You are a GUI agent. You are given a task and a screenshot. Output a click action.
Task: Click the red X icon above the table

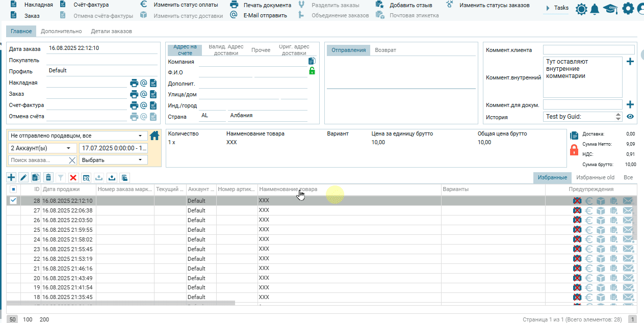pyautogui.click(x=73, y=177)
